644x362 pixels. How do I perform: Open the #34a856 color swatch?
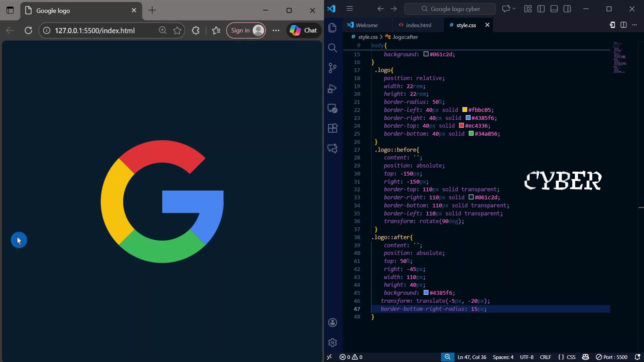coord(471,133)
